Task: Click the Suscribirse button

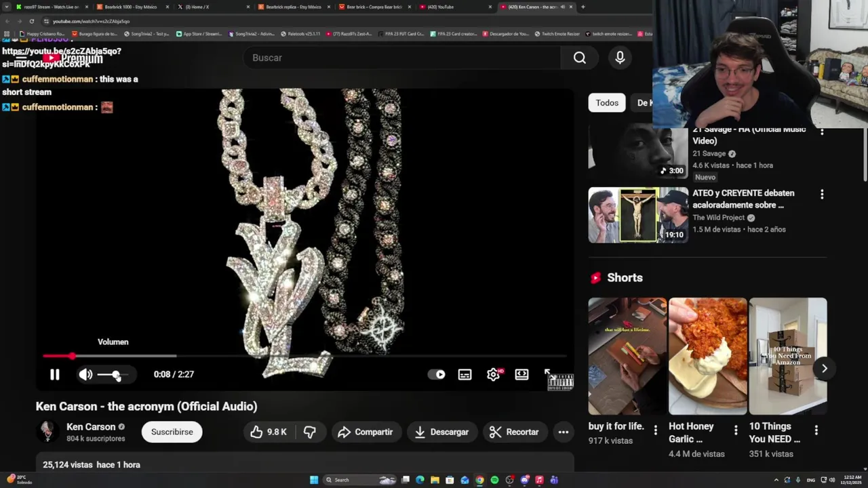Action: [x=172, y=432]
